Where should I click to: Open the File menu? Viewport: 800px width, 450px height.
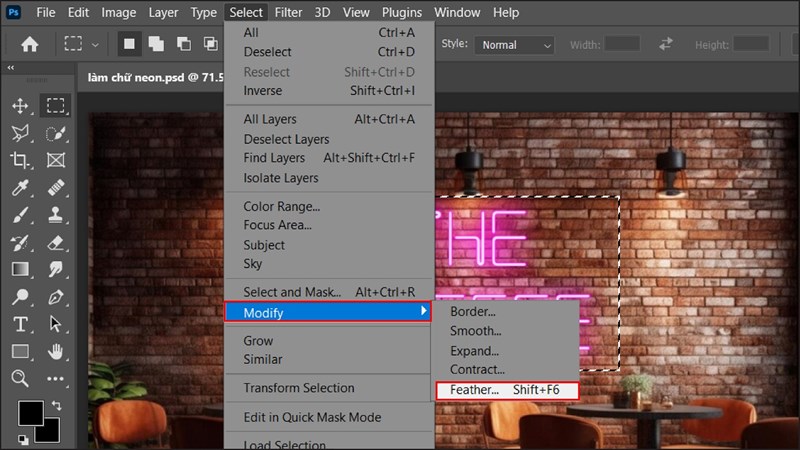pyautogui.click(x=46, y=12)
